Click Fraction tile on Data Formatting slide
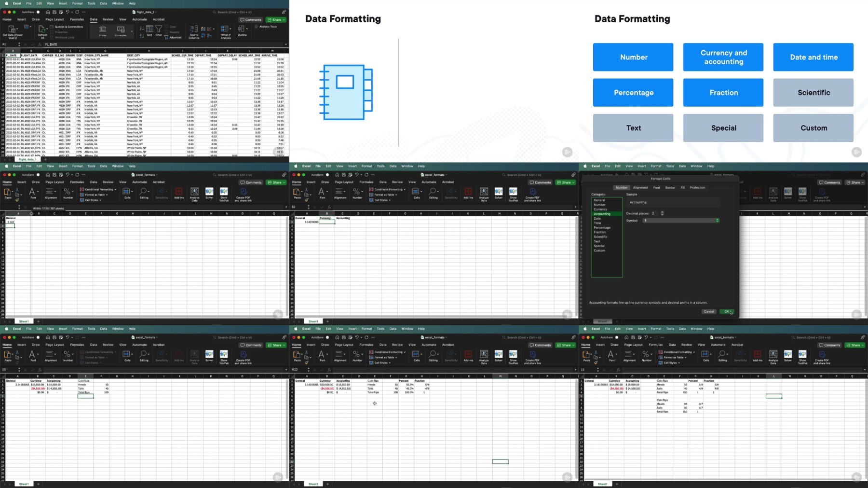868x488 pixels. pyautogui.click(x=723, y=93)
